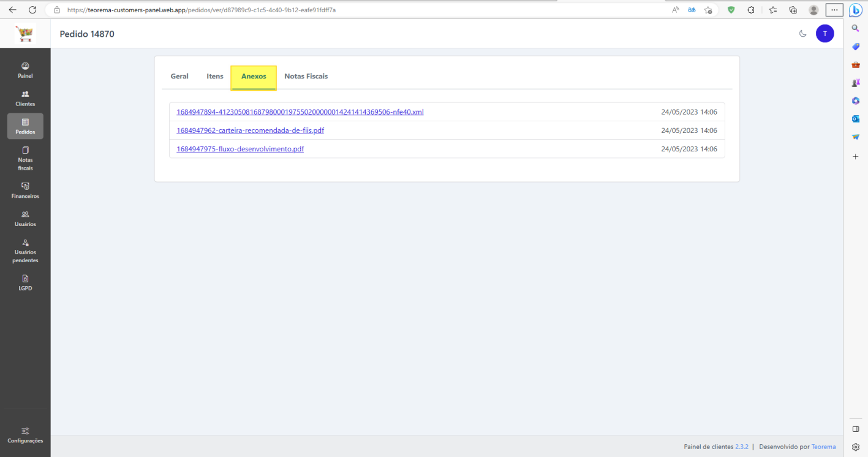Add page to favorites star icon
868x457 pixels.
coord(708,10)
